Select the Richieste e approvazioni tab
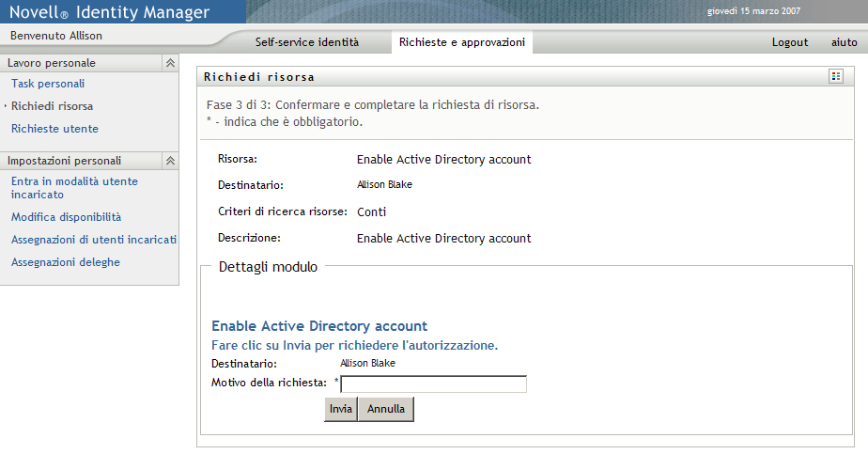This screenshot has height=454, width=868. coord(461,42)
